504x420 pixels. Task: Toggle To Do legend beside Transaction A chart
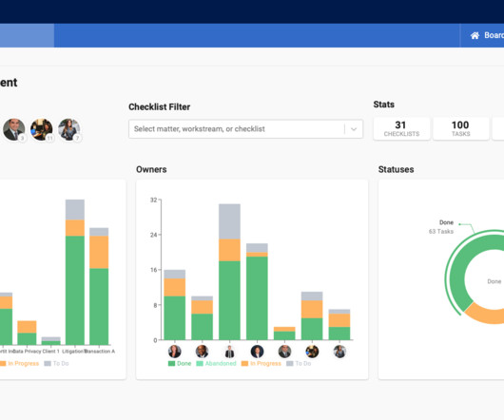coord(56,364)
